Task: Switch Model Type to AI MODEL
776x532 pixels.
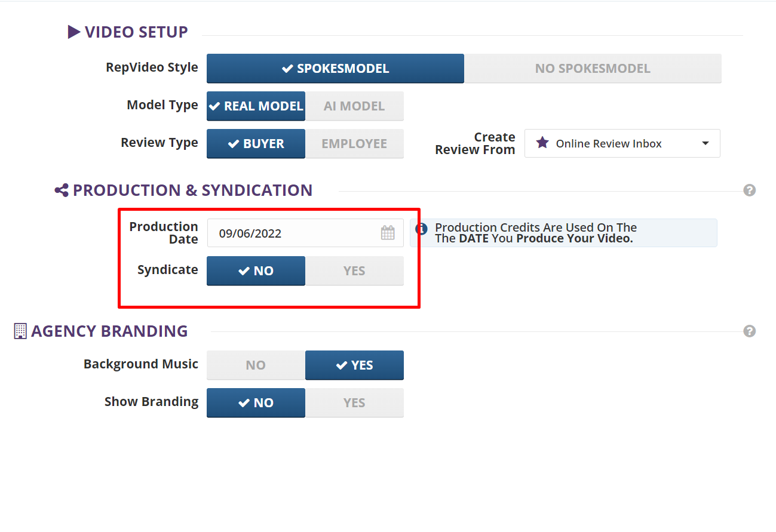Action: click(x=354, y=106)
